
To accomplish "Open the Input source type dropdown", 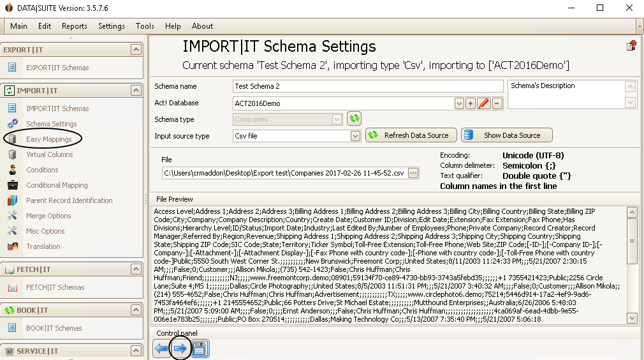I will (355, 135).
